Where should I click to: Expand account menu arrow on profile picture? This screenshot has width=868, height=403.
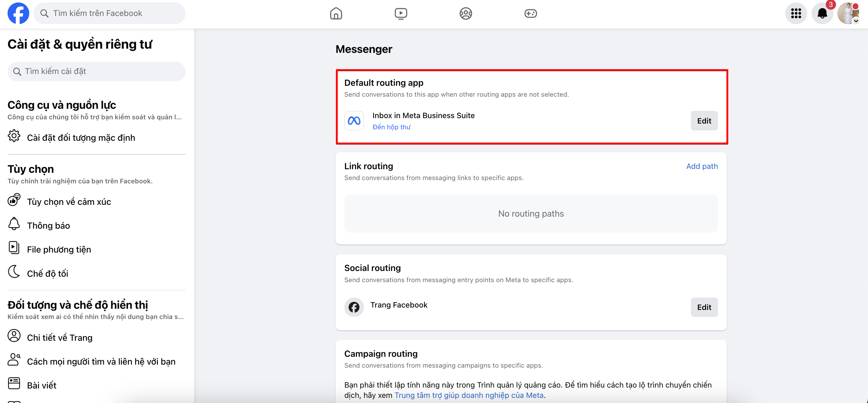coord(856,21)
